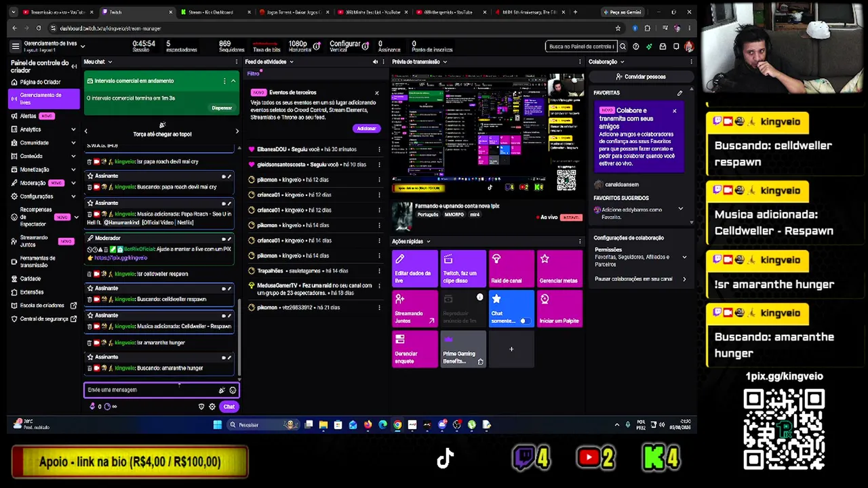The height and width of the screenshot is (488, 868).
Task: Open the hamburger navigation menu
Action: point(15,46)
